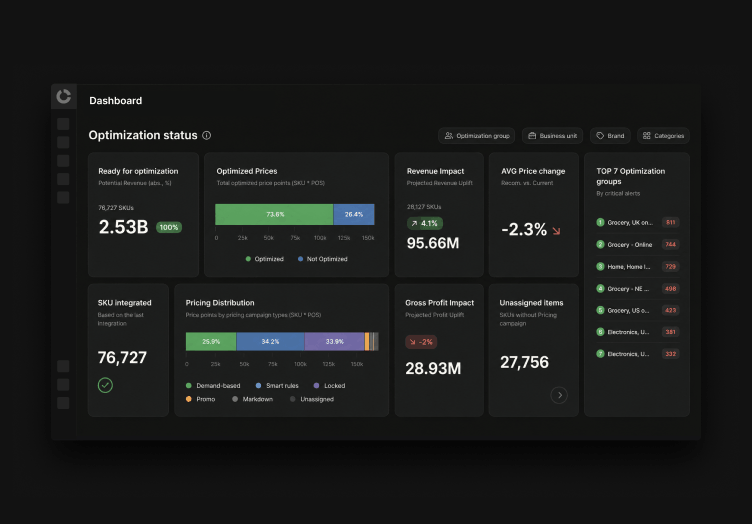Open the Optimization status info icon
This screenshot has width=752, height=524.
coord(207,135)
